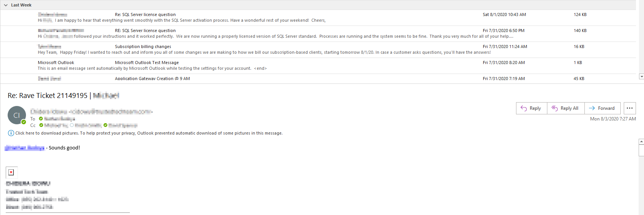
Task: Collapse the Last Week group
Action: click(6, 5)
